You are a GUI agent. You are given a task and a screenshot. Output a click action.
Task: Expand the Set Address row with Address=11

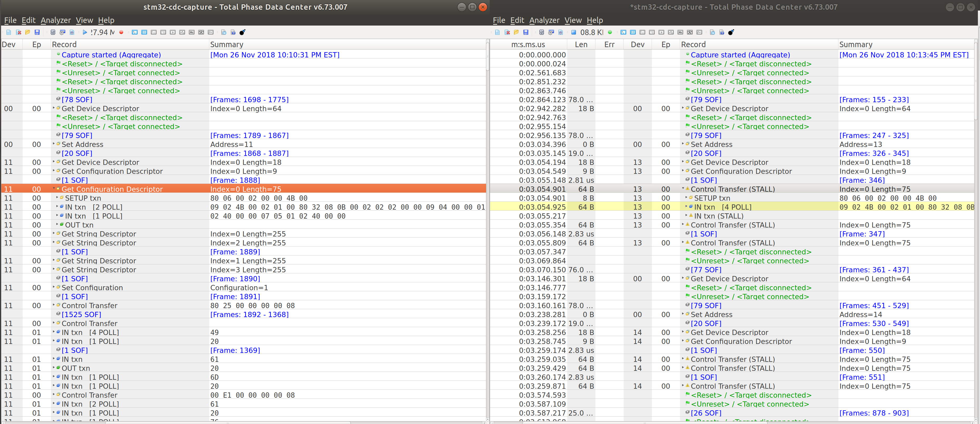[54, 144]
